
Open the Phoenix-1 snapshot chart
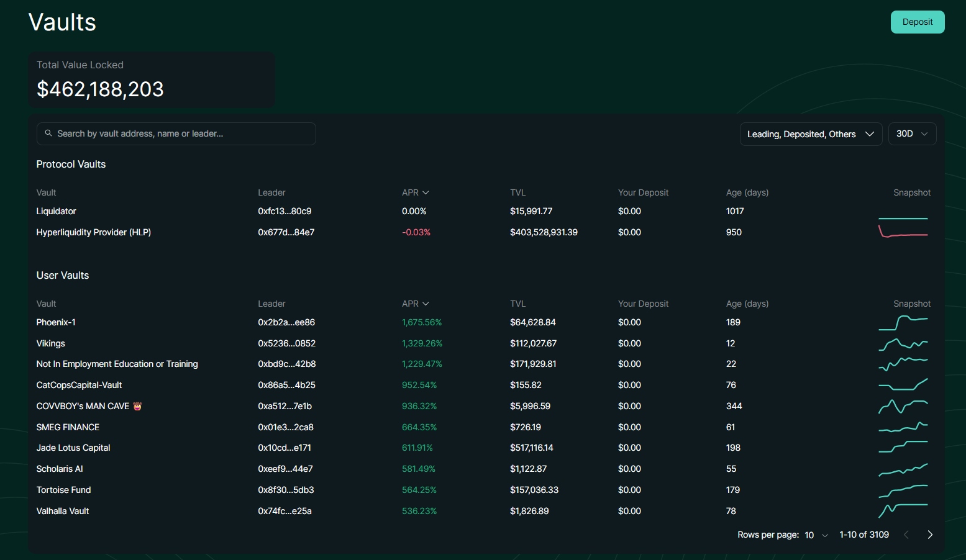pos(903,322)
